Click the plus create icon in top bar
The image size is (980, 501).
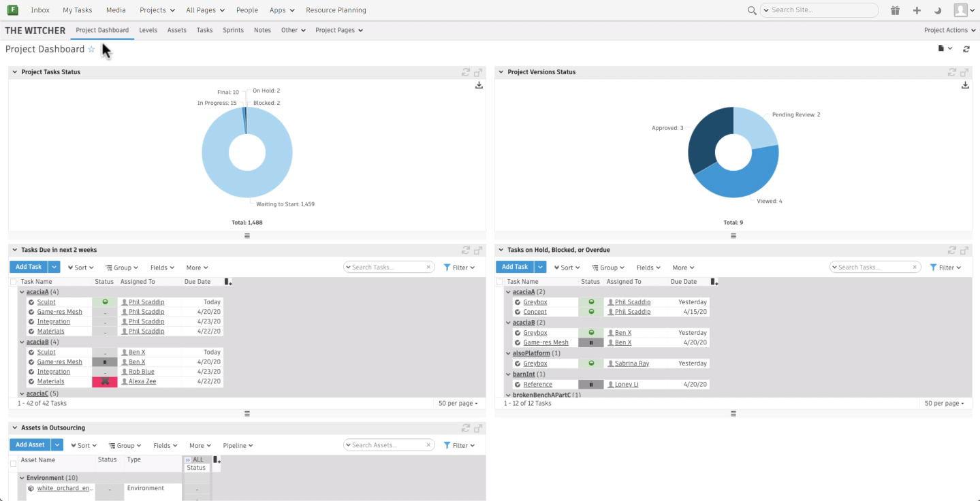(917, 10)
